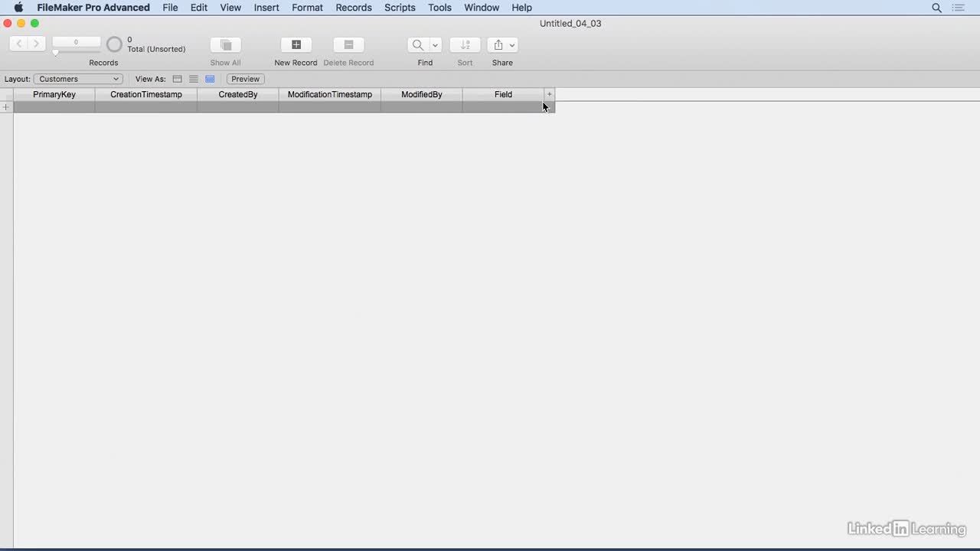Screen dimensions: 980x551
Task: Open the Edit menu
Action: (199, 8)
